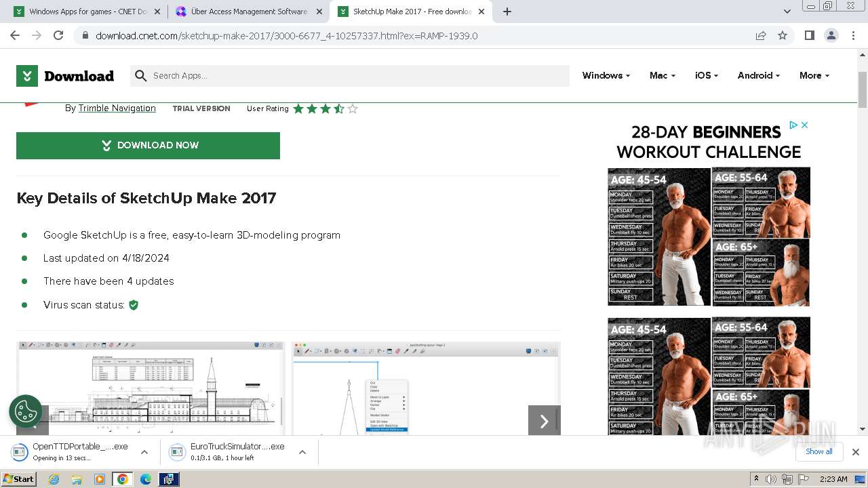
Task: Select the SketchUp Make 2017 tab
Action: pyautogui.click(x=411, y=12)
